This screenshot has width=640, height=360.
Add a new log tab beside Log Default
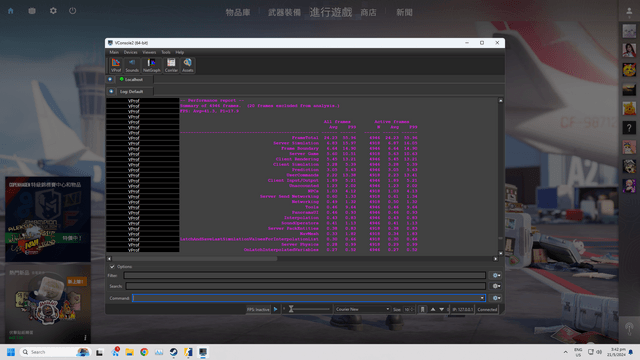(x=111, y=91)
